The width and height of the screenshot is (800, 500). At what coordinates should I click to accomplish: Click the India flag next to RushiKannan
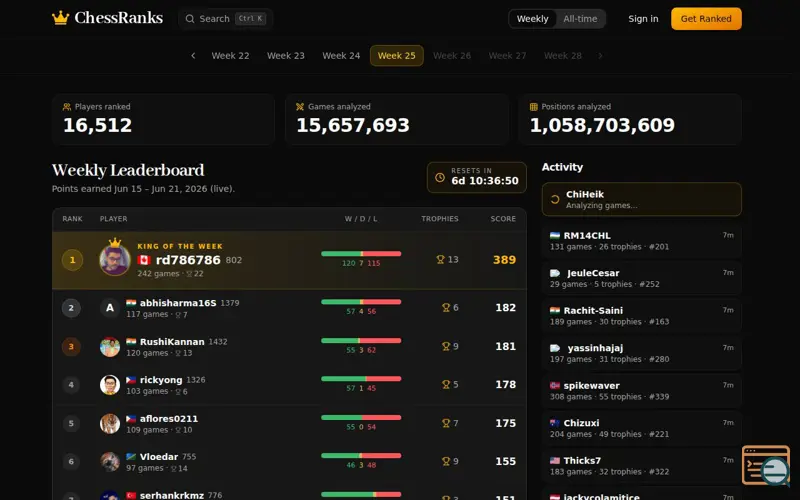[131, 341]
